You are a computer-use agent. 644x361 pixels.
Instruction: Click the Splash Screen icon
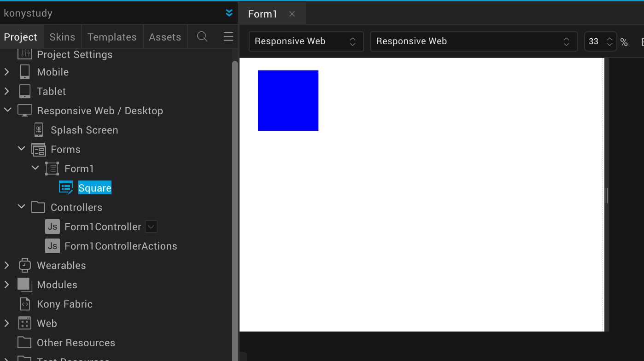pos(39,130)
